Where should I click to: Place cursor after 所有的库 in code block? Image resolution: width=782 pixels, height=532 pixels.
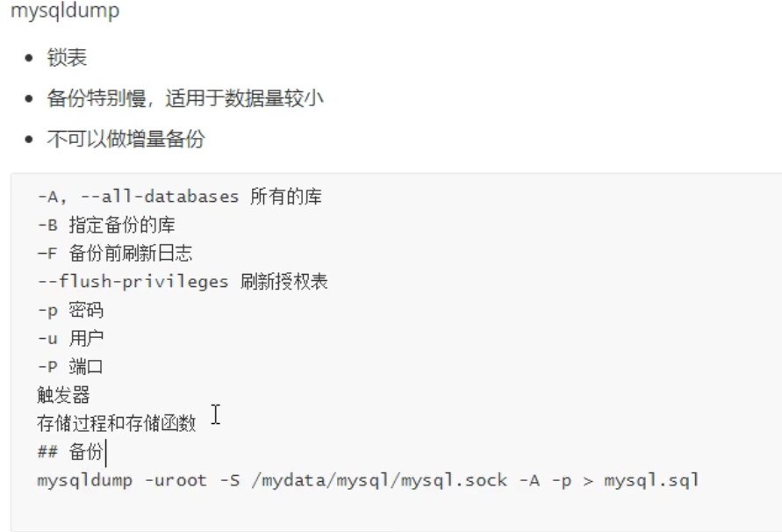pos(322,197)
